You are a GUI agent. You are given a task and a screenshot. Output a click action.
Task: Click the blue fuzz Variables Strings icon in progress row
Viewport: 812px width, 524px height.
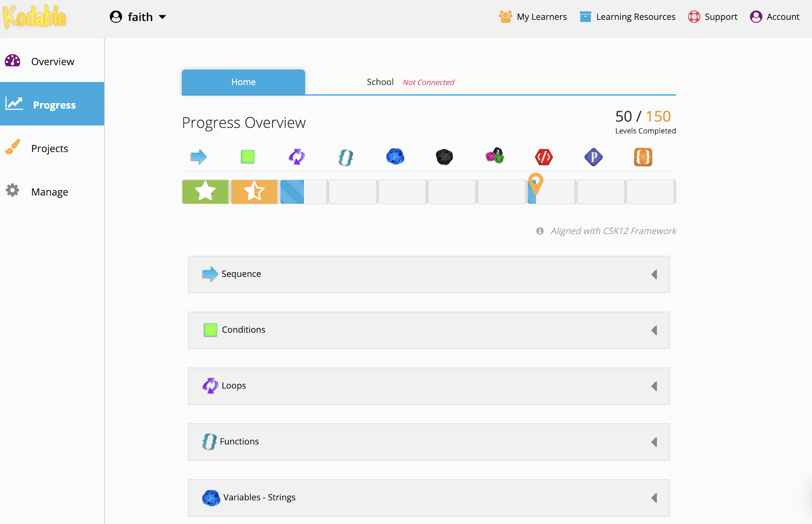click(x=395, y=156)
